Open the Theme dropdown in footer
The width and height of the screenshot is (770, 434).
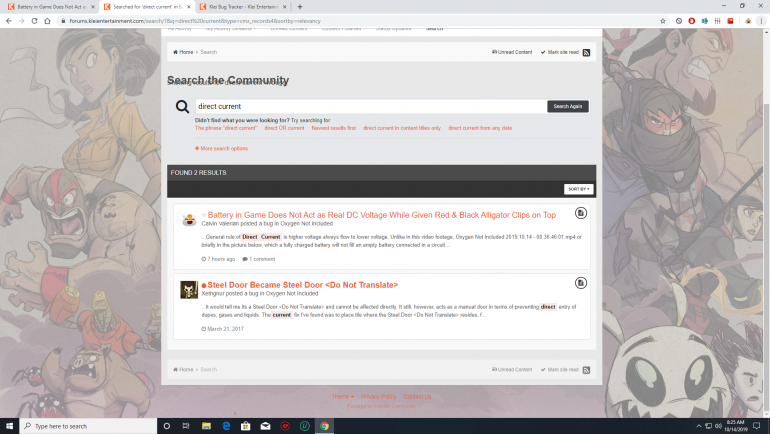click(x=342, y=397)
